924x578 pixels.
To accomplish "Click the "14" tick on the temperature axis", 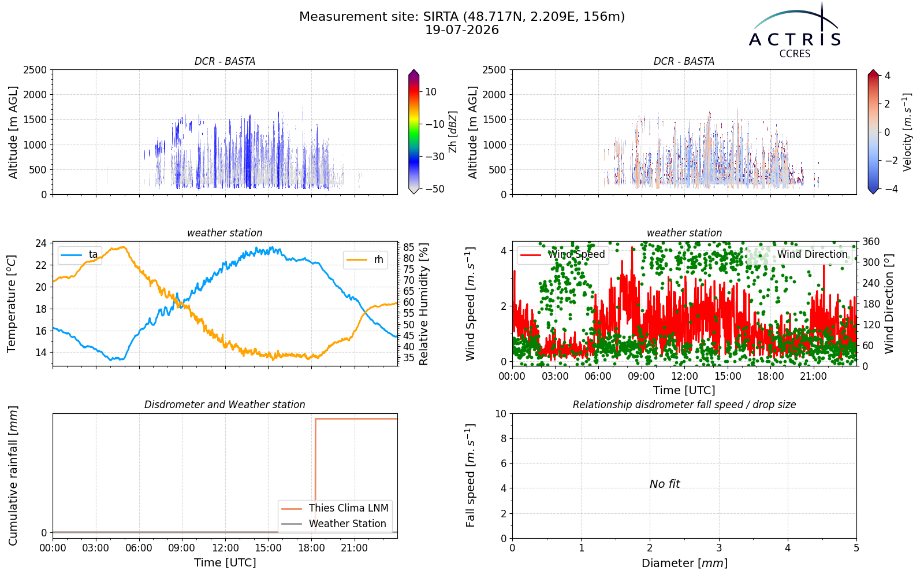I will 41,353.
